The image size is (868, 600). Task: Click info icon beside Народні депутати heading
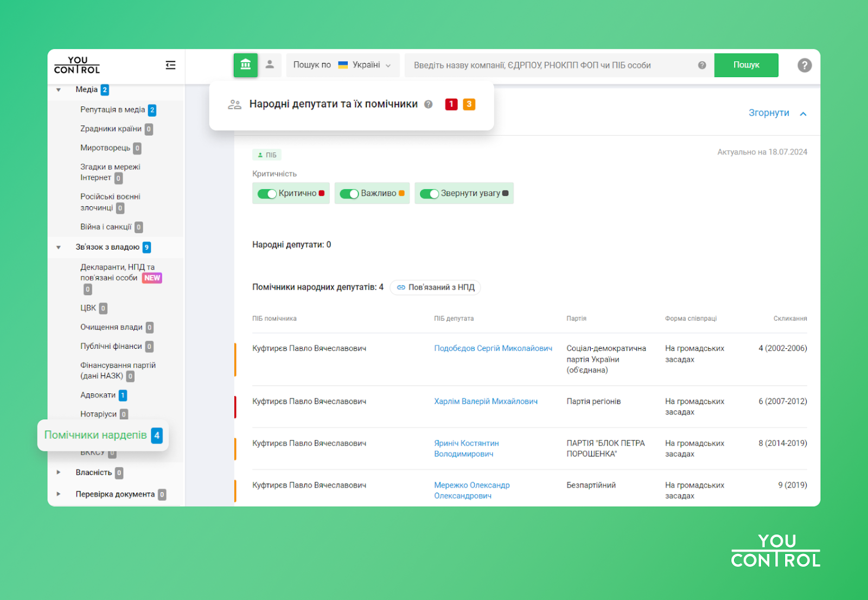coord(429,104)
